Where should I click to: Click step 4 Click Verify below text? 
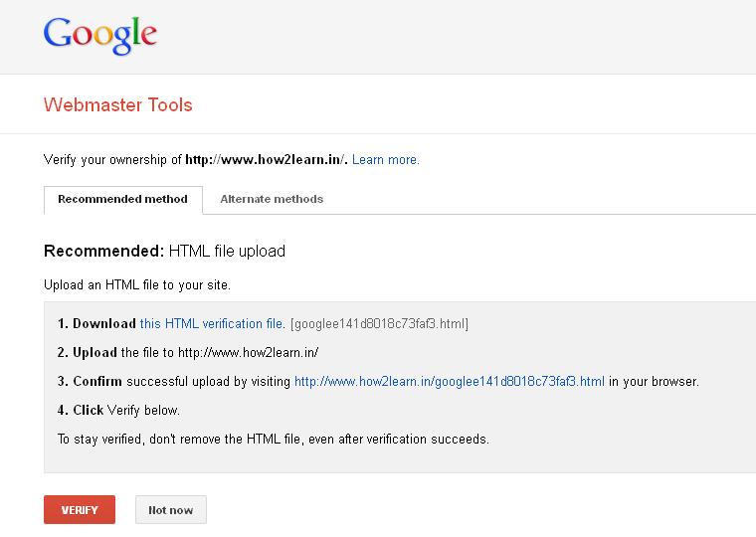(x=118, y=411)
